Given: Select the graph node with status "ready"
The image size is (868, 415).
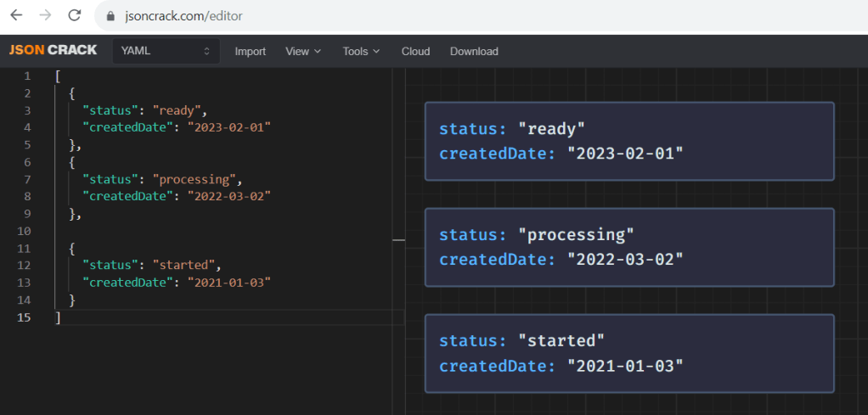Looking at the screenshot, I should (628, 141).
